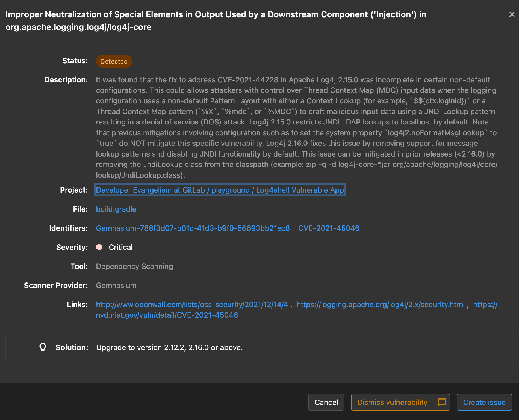The height and width of the screenshot is (420, 519).
Task: Open the Gemnasium identifier link
Action: click(x=193, y=228)
